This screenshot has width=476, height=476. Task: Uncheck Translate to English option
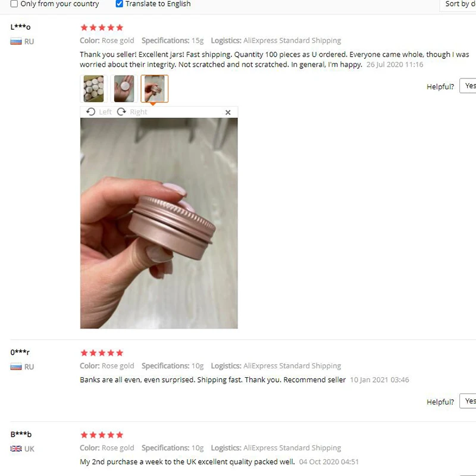(x=120, y=4)
